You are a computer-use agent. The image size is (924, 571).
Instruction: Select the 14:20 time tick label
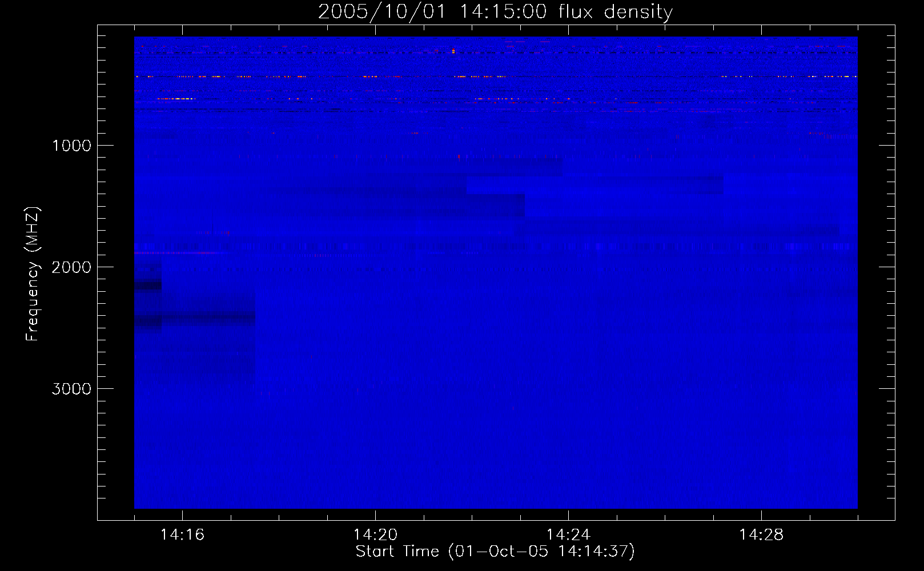pos(375,534)
